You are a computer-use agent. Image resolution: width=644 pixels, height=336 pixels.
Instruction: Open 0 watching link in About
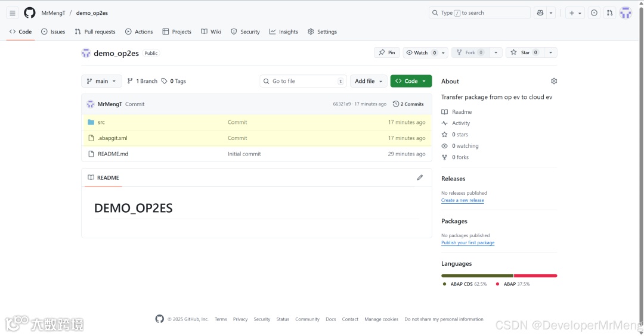(460, 146)
